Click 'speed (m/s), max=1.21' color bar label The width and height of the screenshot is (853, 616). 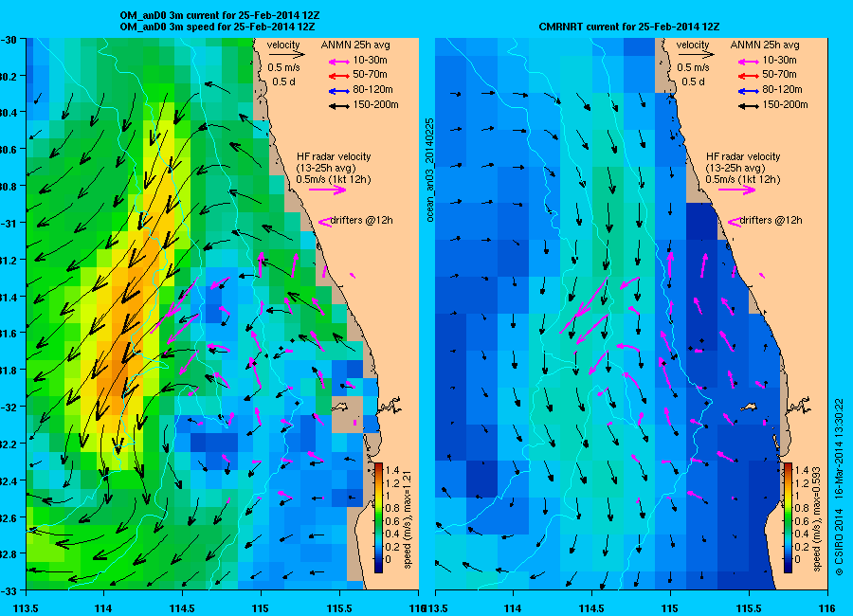point(408,520)
